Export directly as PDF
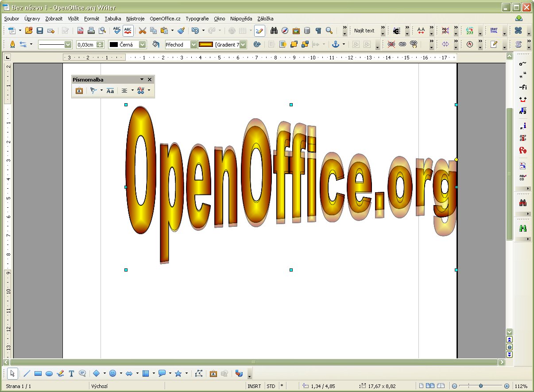This screenshot has height=392, width=534. [x=80, y=31]
